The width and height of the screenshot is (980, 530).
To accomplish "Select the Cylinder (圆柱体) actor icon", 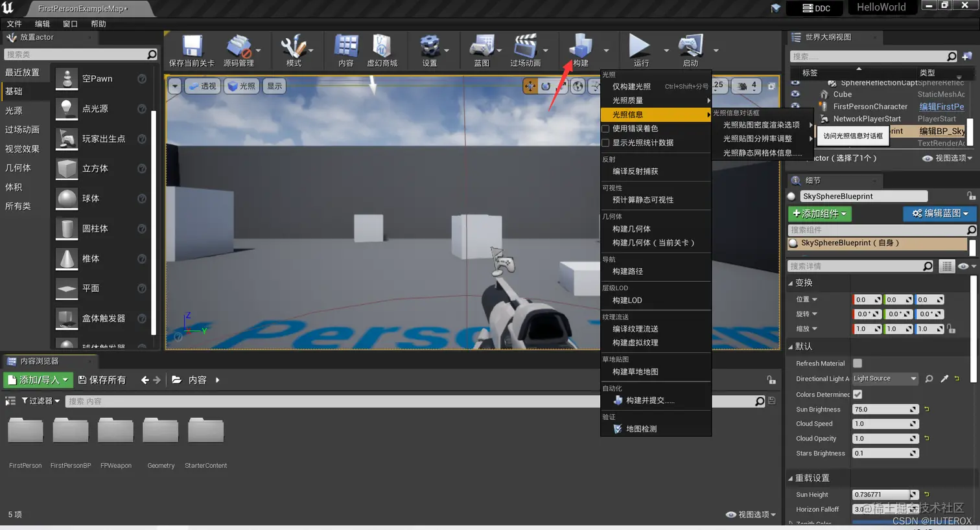I will [x=67, y=228].
